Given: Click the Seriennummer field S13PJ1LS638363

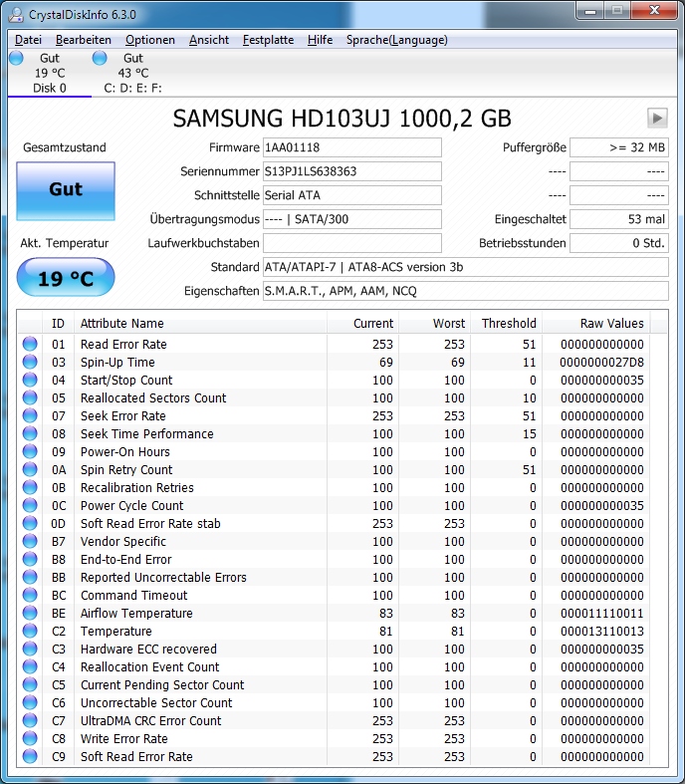Looking at the screenshot, I should 352,171.
